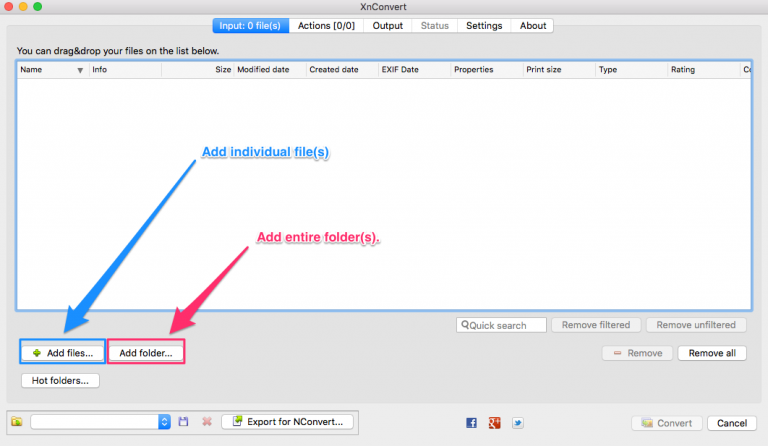Viewport: 768px width, 446px height.
Task: Click the Cancel button
Action: coord(732,423)
